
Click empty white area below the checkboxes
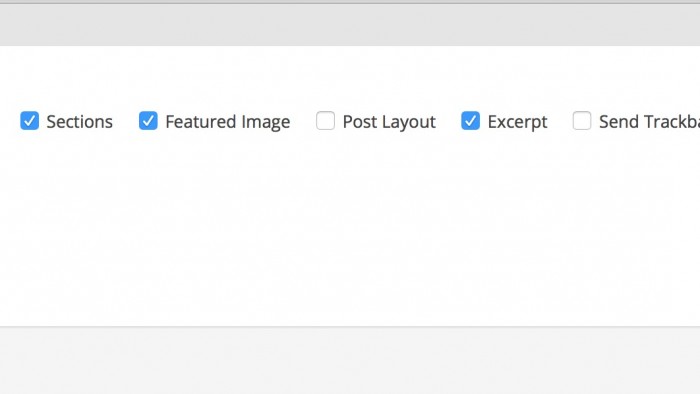[x=350, y=232]
